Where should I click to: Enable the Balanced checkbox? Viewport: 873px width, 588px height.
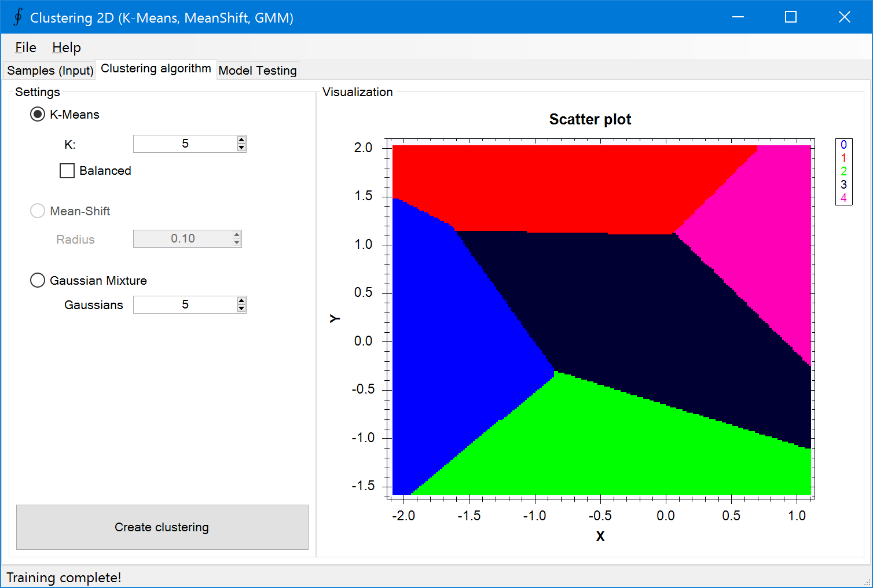[67, 171]
